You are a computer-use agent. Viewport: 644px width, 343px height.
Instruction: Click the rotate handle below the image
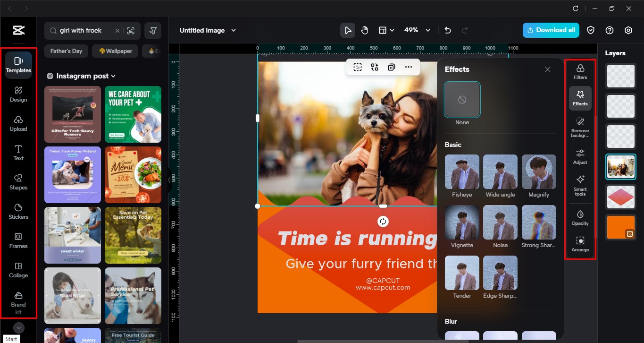click(x=383, y=221)
